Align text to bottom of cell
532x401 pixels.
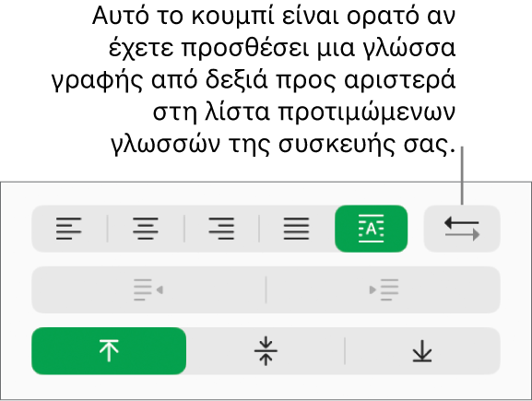pyautogui.click(x=422, y=351)
